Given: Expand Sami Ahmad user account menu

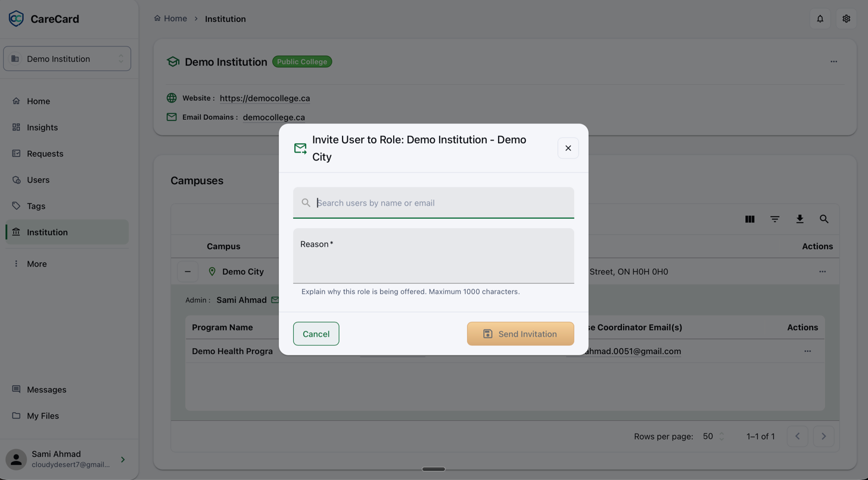Looking at the screenshot, I should [x=123, y=460].
